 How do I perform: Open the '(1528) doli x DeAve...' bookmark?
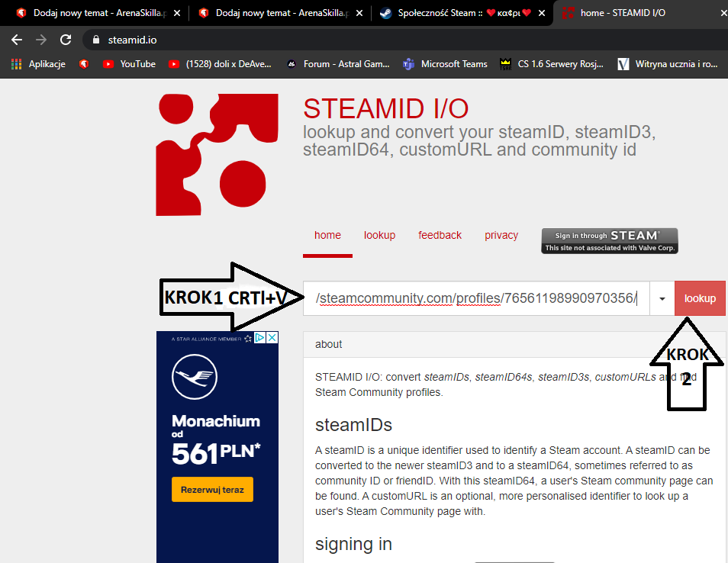(x=220, y=64)
